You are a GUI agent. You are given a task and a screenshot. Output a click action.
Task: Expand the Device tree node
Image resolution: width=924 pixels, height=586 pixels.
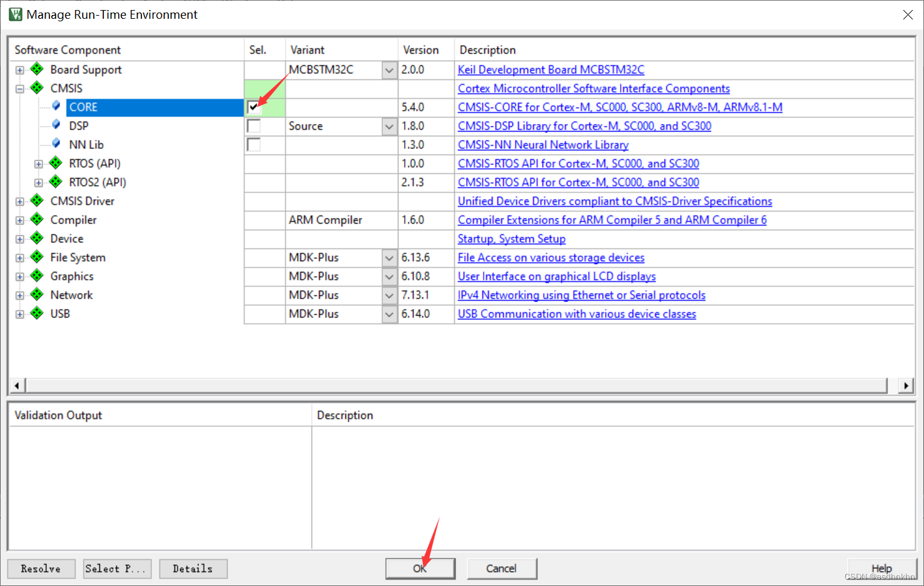20,239
